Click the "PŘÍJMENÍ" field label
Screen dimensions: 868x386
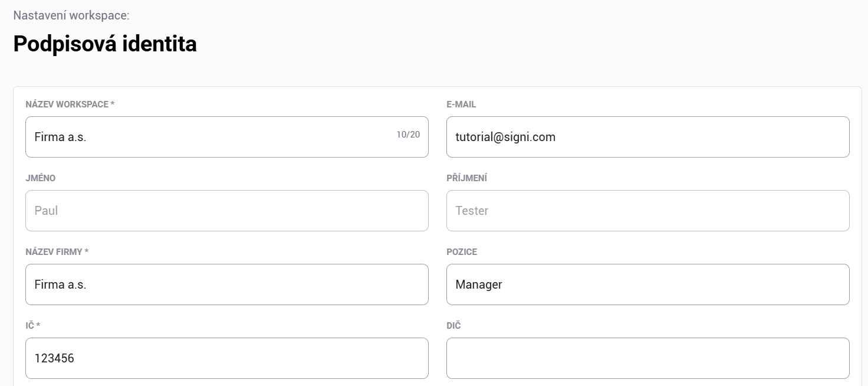pyautogui.click(x=466, y=178)
